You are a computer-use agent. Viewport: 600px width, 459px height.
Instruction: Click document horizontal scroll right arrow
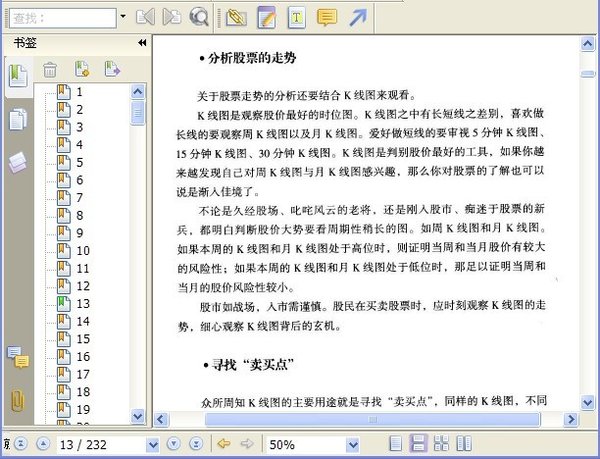coord(571,419)
